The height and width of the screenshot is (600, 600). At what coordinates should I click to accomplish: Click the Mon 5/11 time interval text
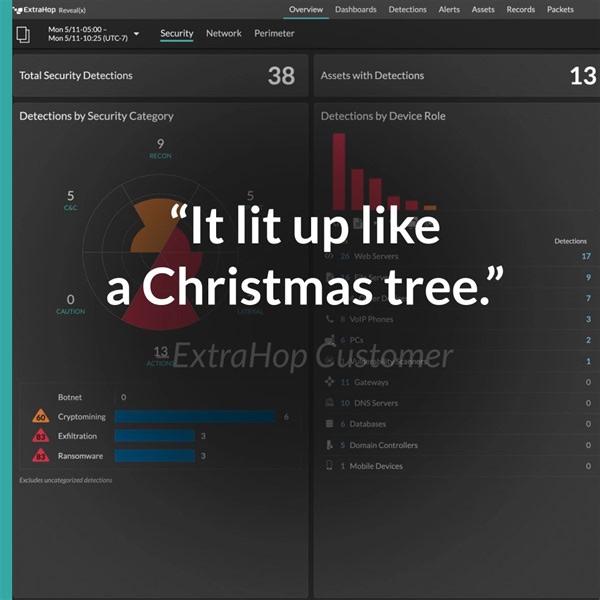pyautogui.click(x=88, y=34)
